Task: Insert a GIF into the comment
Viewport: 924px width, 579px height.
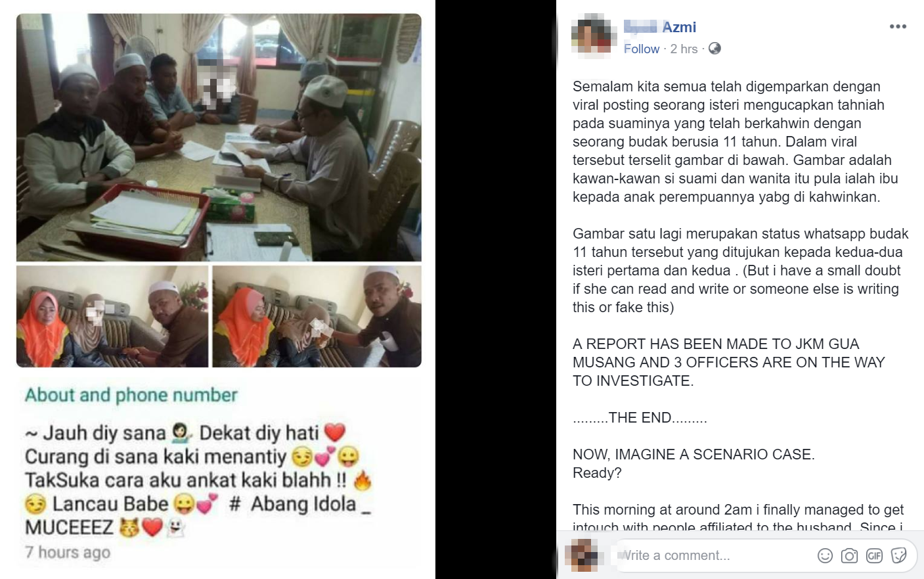Action: click(x=874, y=556)
